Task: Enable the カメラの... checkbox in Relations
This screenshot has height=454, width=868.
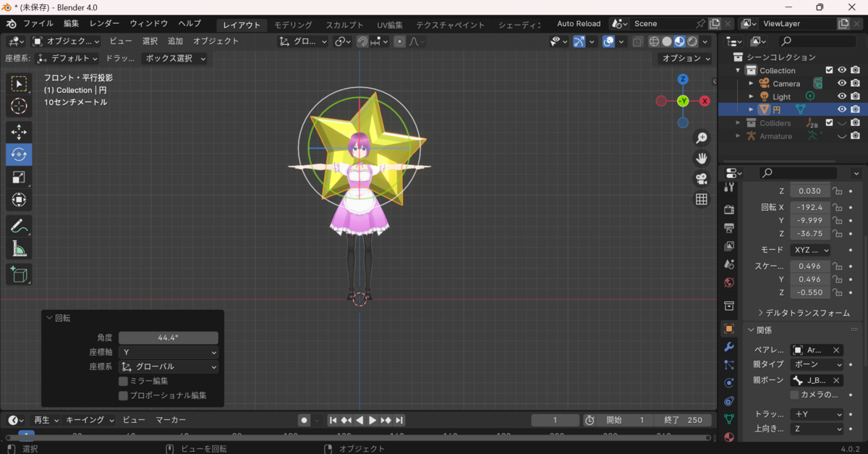Action: click(x=794, y=395)
